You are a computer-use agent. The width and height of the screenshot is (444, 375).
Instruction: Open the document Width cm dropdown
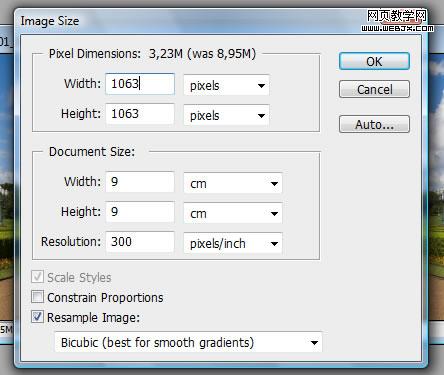pyautogui.click(x=233, y=183)
